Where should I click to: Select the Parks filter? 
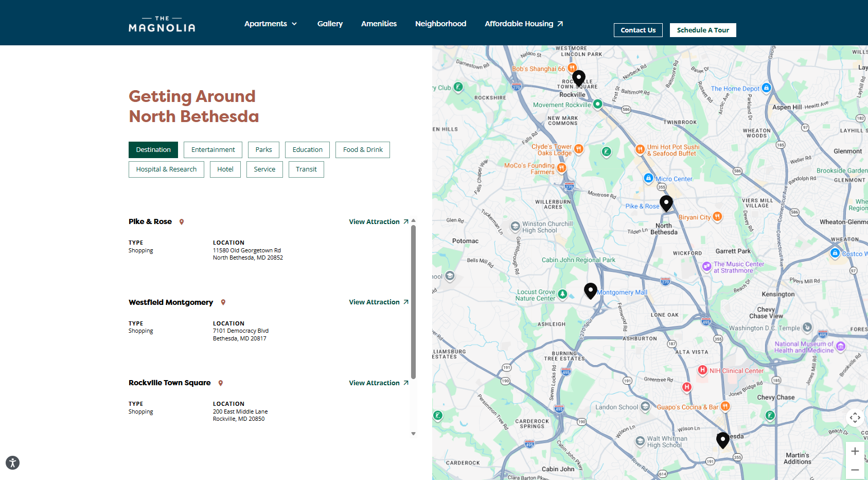tap(263, 150)
